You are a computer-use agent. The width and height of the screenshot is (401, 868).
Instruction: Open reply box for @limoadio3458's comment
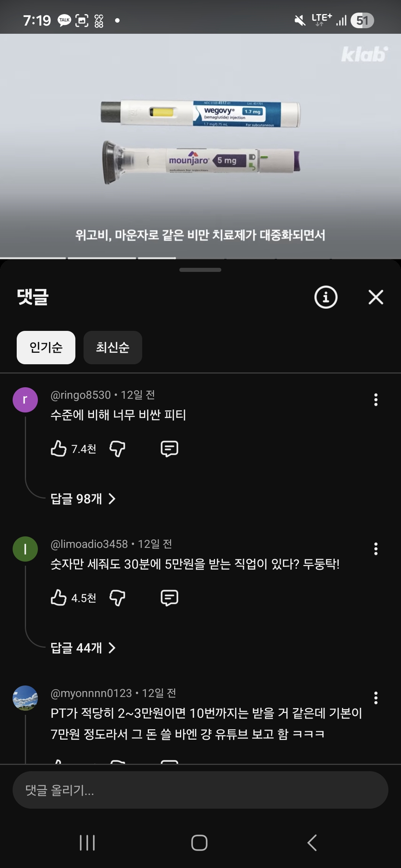pos(169,598)
